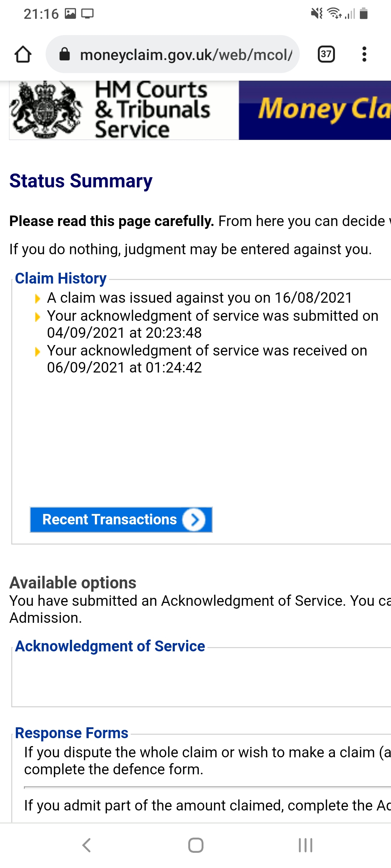
Task: Tap the Acknowledgment of Service heading
Action: [x=110, y=646]
